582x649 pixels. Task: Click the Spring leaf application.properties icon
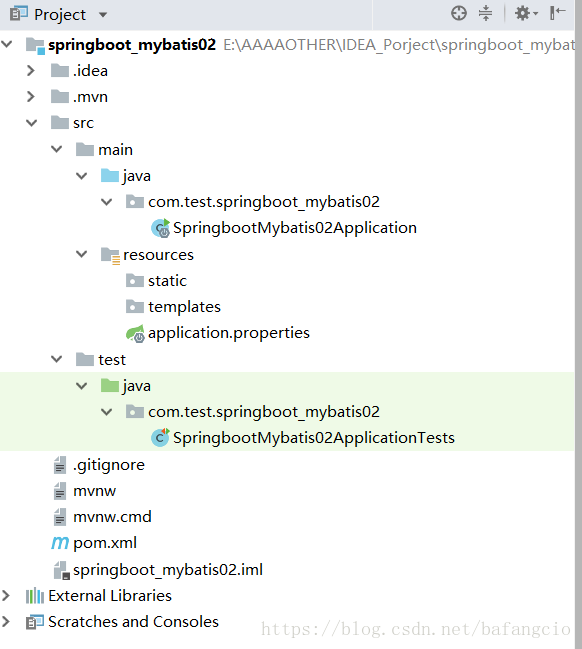(135, 334)
